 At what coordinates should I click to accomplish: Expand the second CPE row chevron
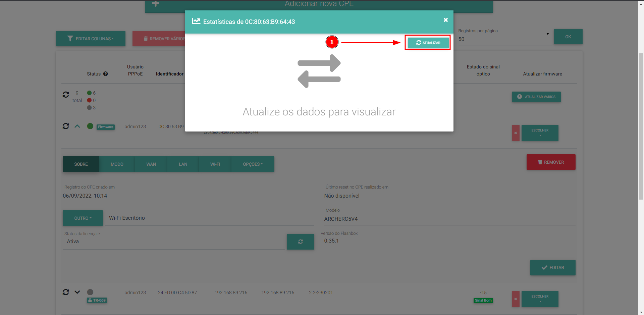[x=77, y=292]
